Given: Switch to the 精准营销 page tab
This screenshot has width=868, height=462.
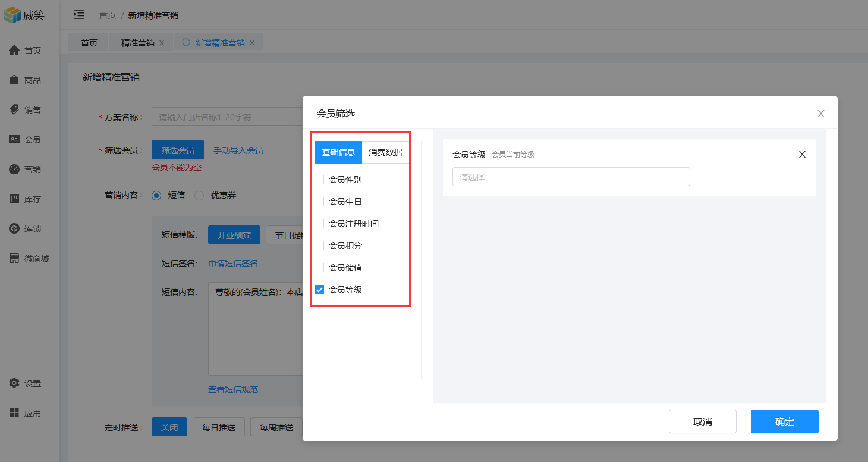Looking at the screenshot, I should click(137, 43).
